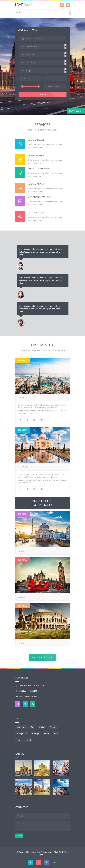
Task: Click the Type Your Destination field
Action: [x=42, y=38]
